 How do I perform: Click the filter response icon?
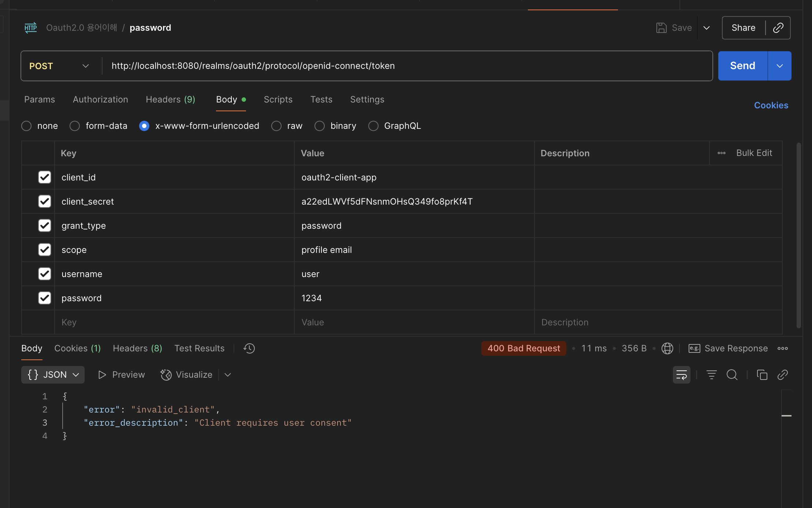(x=711, y=375)
